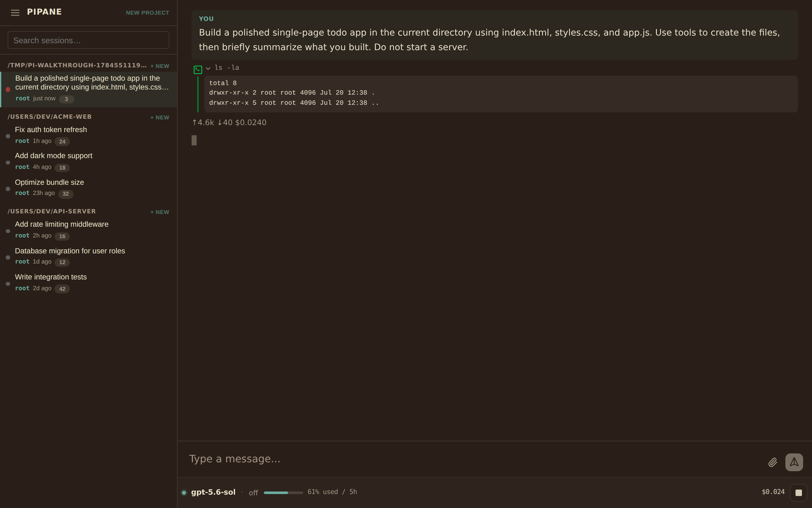Click the $0.024 session cost in footer
The image size is (812, 508).
pyautogui.click(x=773, y=492)
